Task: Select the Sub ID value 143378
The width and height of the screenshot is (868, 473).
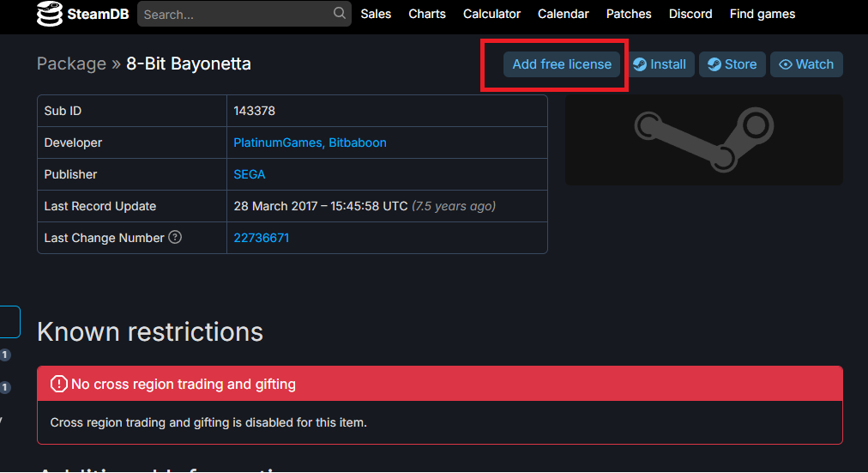Action: pyautogui.click(x=254, y=111)
